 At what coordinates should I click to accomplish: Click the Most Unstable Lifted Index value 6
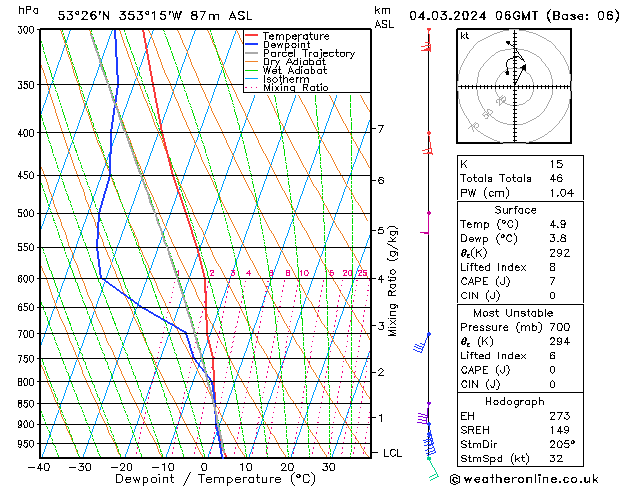point(552,356)
